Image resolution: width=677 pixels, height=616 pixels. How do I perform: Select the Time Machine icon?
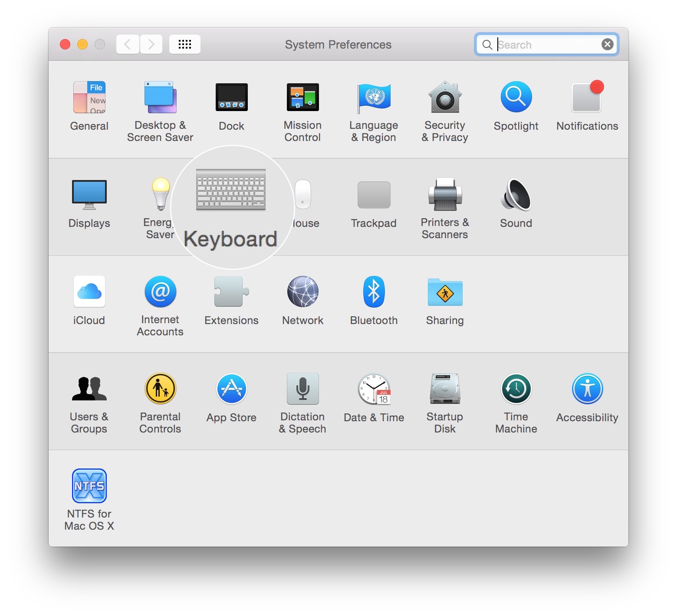tap(516, 389)
